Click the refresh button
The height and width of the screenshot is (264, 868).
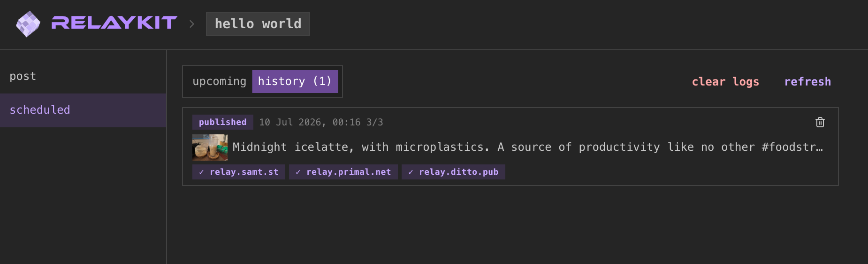tap(807, 82)
